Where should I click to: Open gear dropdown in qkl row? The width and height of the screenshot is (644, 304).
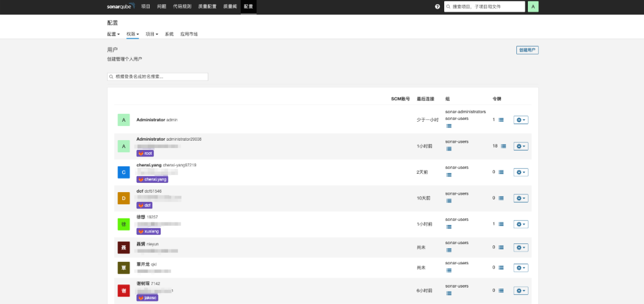tap(521, 267)
